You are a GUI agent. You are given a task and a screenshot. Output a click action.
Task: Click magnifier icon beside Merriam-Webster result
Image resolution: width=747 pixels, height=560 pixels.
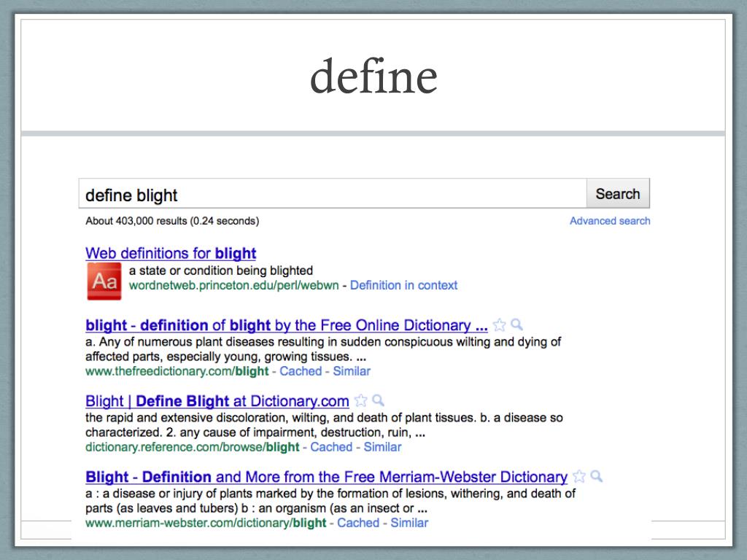click(x=597, y=476)
